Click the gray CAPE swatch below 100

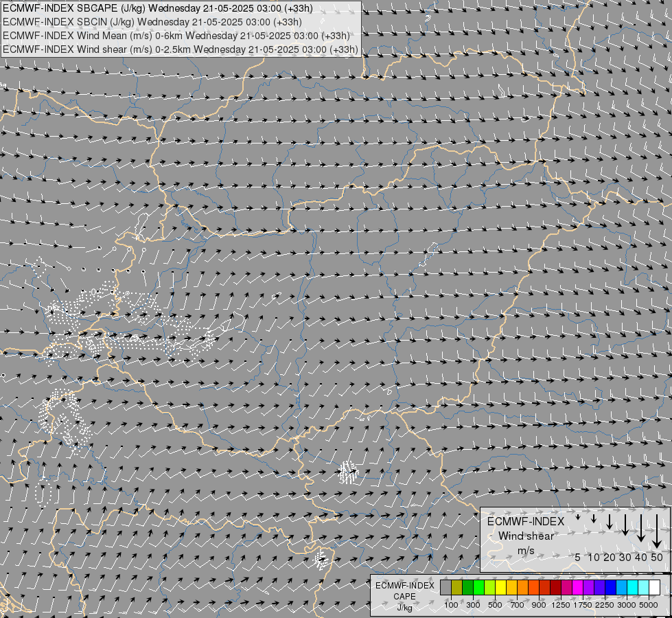tap(445, 587)
